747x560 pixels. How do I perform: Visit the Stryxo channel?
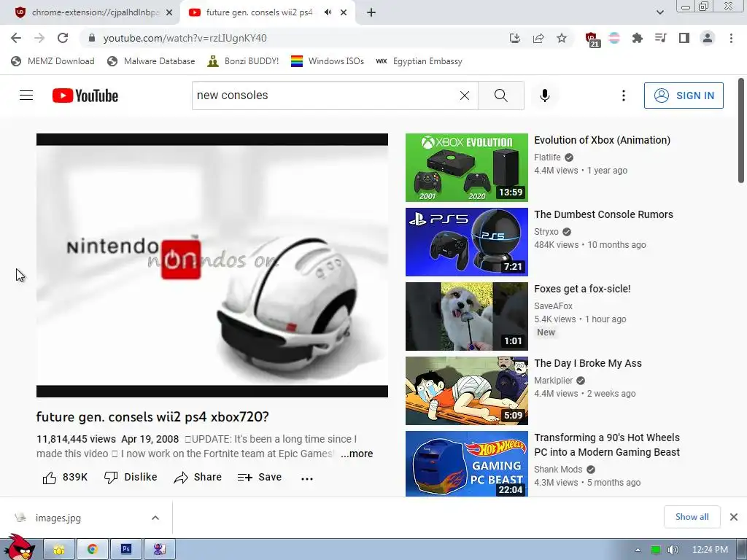546,232
